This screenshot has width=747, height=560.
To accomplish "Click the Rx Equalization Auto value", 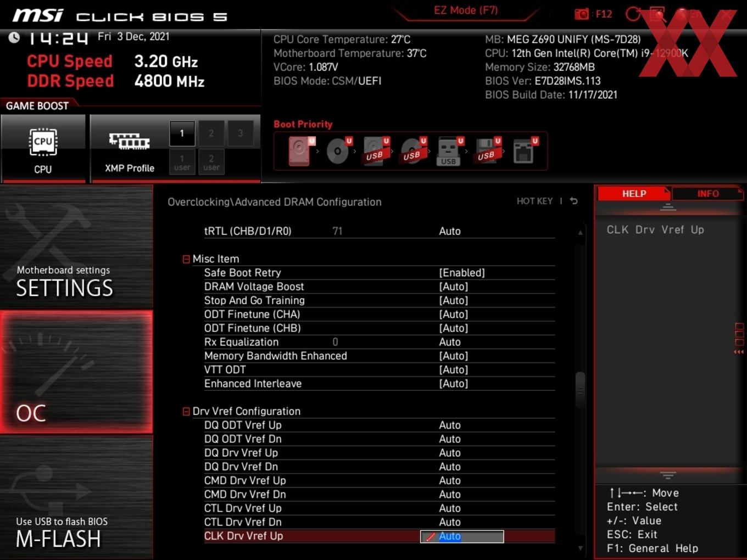I will (x=450, y=342).
